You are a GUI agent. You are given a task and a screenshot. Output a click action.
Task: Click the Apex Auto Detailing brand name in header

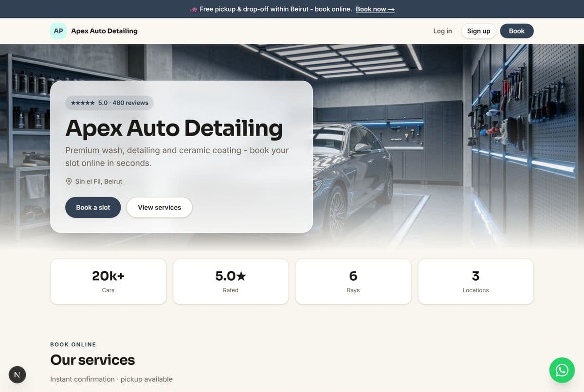104,31
